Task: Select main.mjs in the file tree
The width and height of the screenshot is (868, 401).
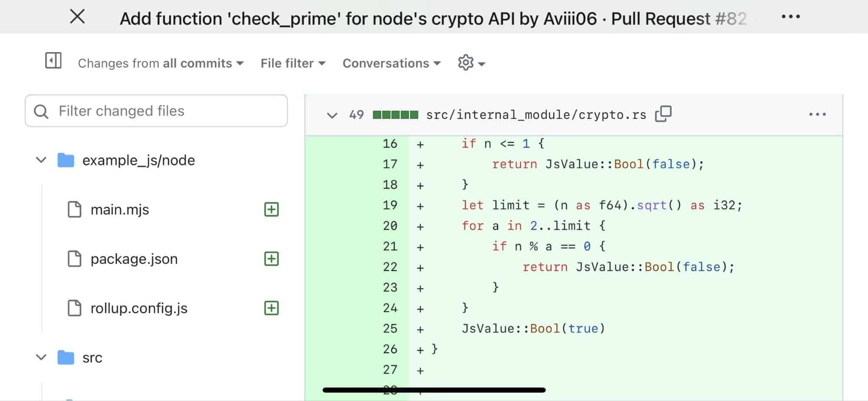Action: point(119,210)
